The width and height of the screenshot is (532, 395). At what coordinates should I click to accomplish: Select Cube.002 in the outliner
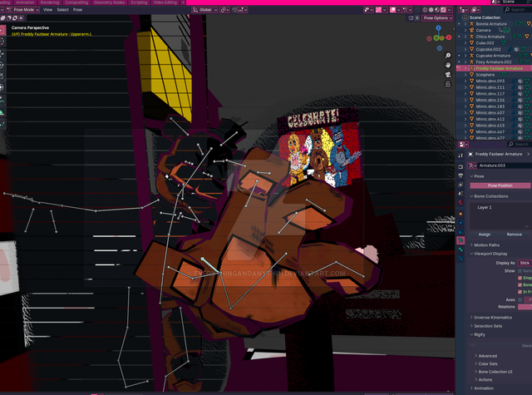pyautogui.click(x=485, y=43)
